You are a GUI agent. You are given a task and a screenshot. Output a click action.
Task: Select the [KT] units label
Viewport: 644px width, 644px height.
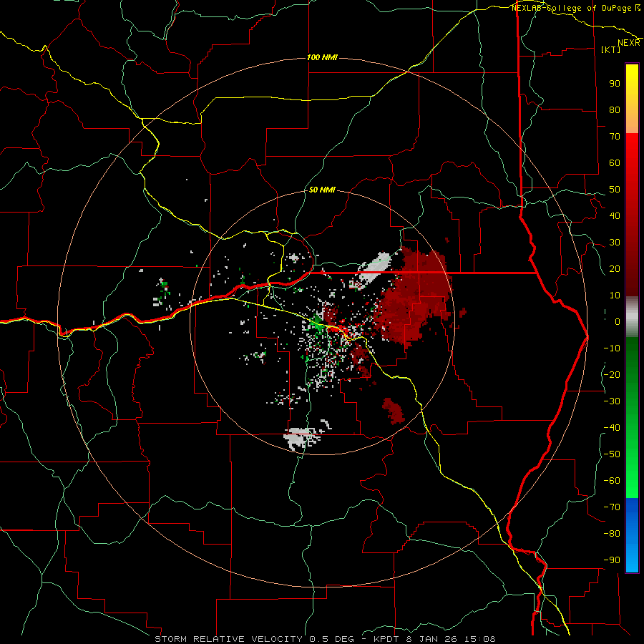tap(610, 49)
